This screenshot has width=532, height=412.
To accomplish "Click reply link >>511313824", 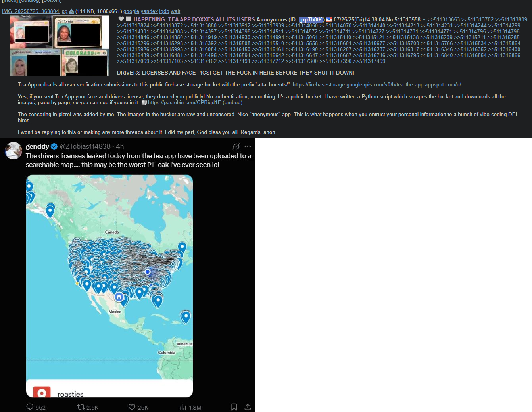I will [x=133, y=25].
